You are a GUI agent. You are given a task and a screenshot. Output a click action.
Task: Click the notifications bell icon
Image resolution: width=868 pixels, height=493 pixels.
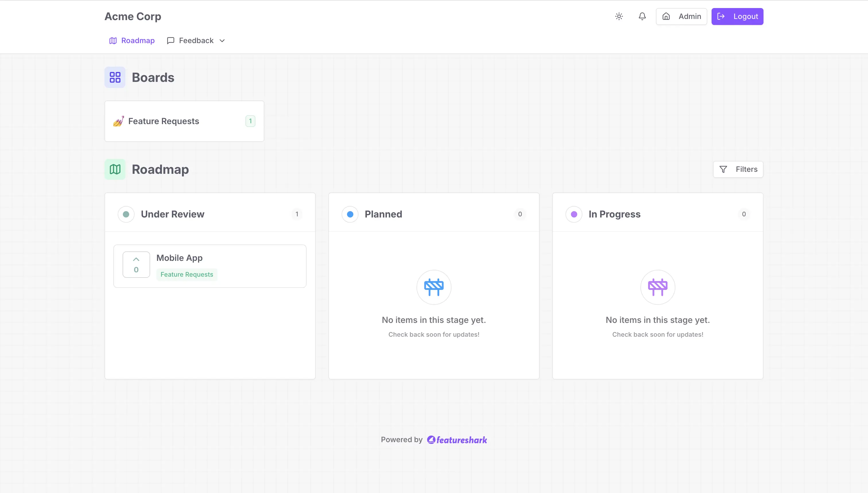[x=642, y=16]
